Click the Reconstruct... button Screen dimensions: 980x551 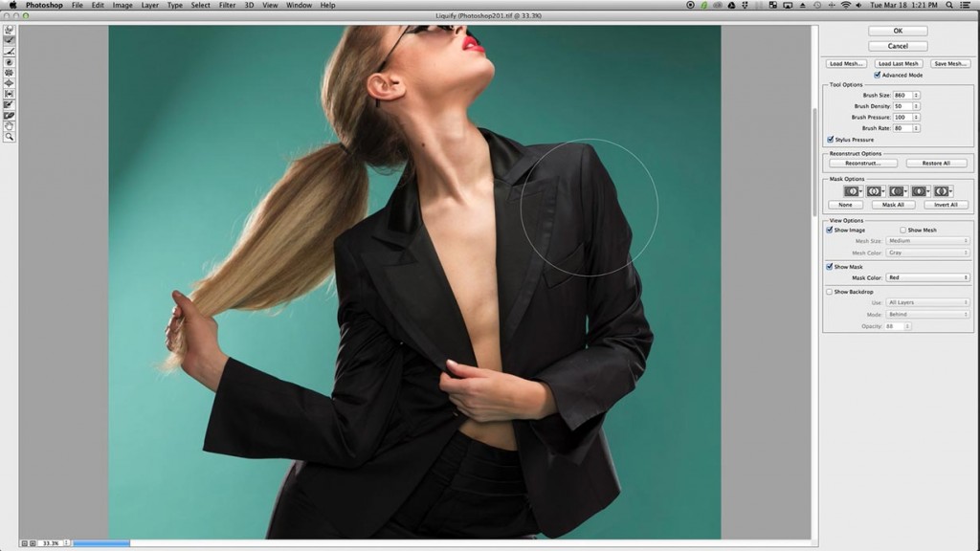point(863,163)
